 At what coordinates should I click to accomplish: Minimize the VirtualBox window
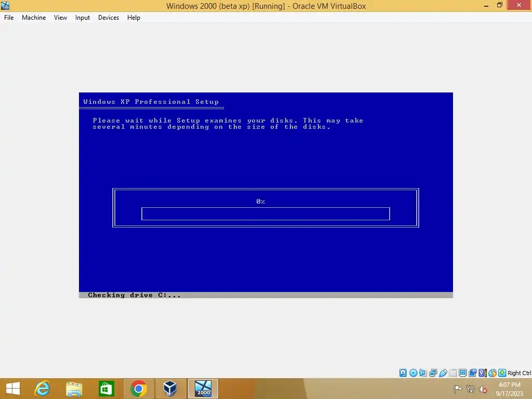click(x=486, y=5)
